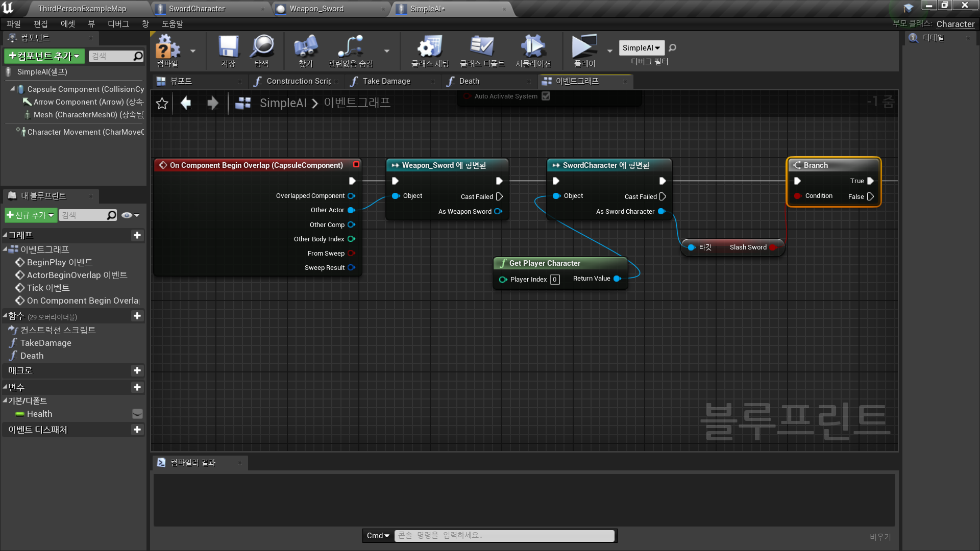The height and width of the screenshot is (551, 980).
Task: Toggle Health variable visibility eye
Action: pos(137,414)
